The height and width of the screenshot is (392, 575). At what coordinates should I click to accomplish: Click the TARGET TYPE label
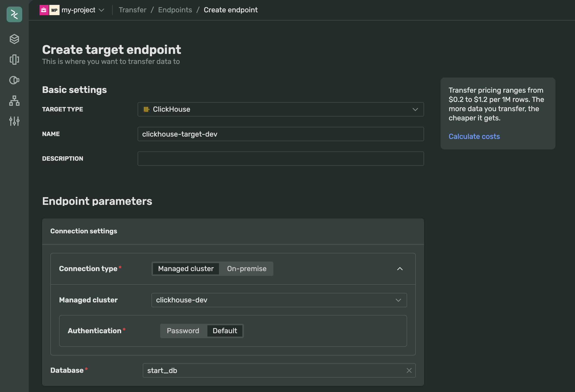click(x=62, y=109)
